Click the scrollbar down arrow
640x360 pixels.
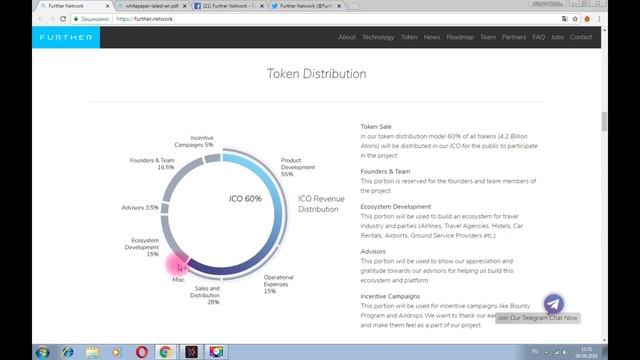(x=604, y=340)
